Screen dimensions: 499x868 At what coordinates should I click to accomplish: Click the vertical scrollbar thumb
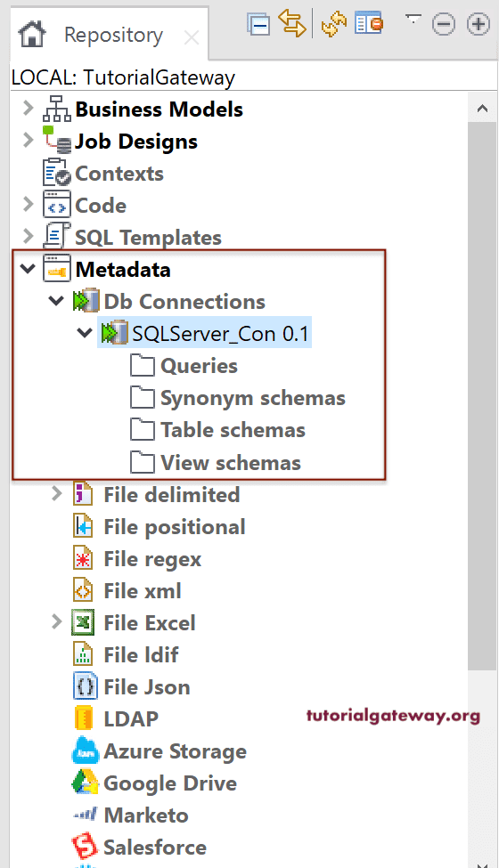coord(482,396)
